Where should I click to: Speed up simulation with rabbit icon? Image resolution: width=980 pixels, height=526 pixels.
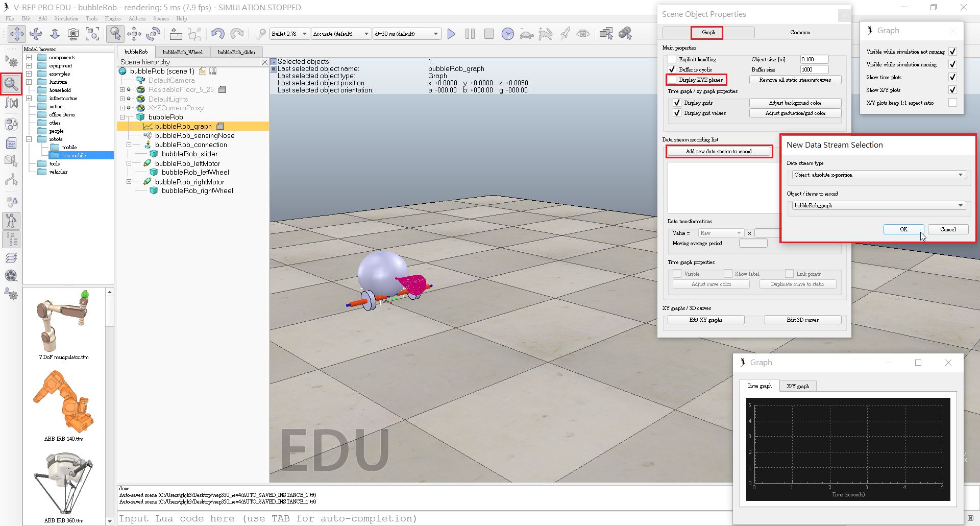click(546, 34)
